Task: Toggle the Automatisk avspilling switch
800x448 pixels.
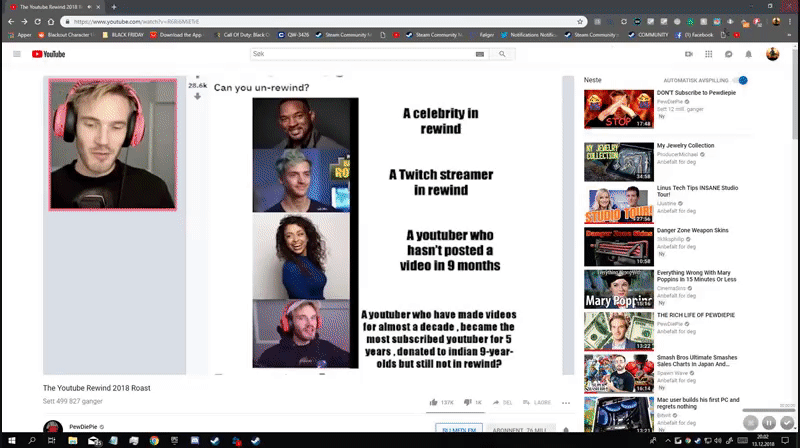Action: pyautogui.click(x=740, y=80)
